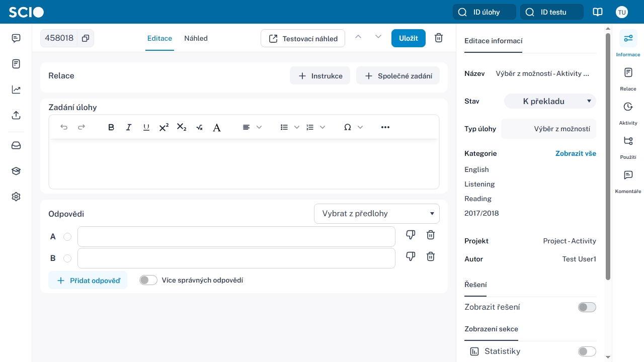The height and width of the screenshot is (362, 644).
Task: Open the Vybrat z předlohy dropdown
Action: pyautogui.click(x=377, y=214)
